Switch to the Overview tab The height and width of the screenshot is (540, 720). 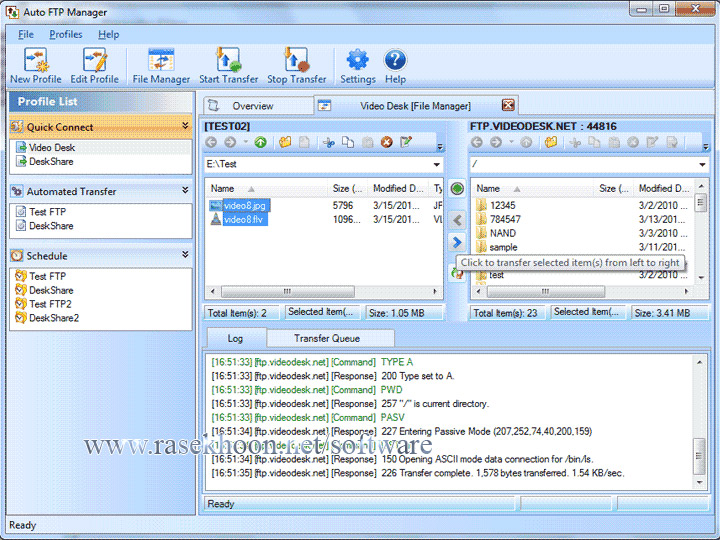(x=258, y=106)
